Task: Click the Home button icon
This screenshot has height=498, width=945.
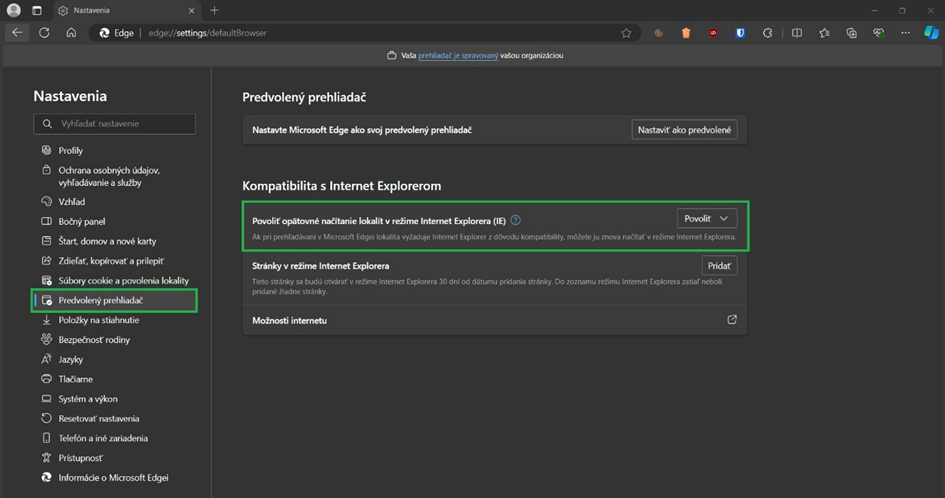Action: tap(72, 33)
